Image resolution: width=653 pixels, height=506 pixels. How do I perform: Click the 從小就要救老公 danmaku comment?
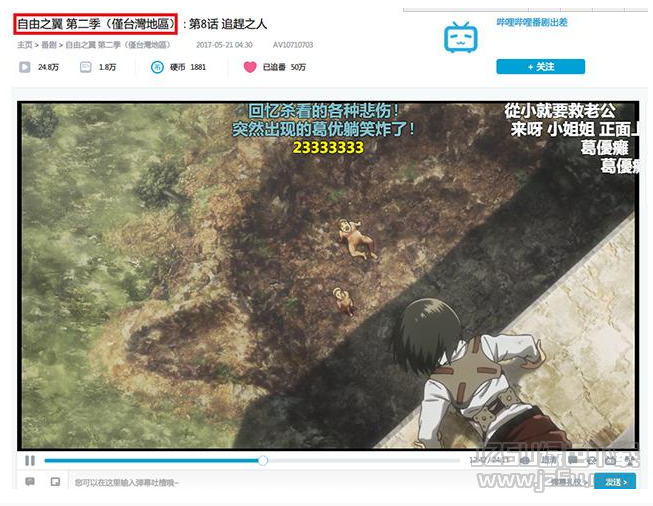tap(560, 111)
